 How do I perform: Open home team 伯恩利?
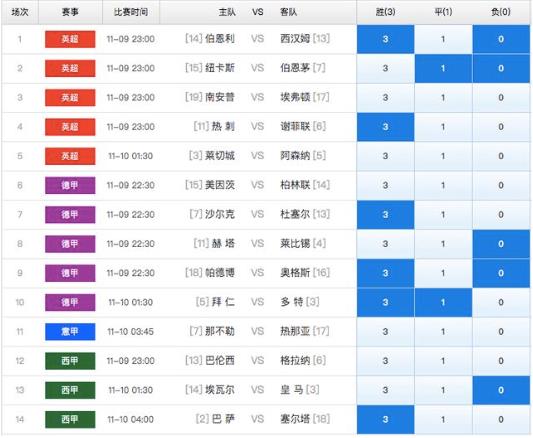tap(220, 39)
